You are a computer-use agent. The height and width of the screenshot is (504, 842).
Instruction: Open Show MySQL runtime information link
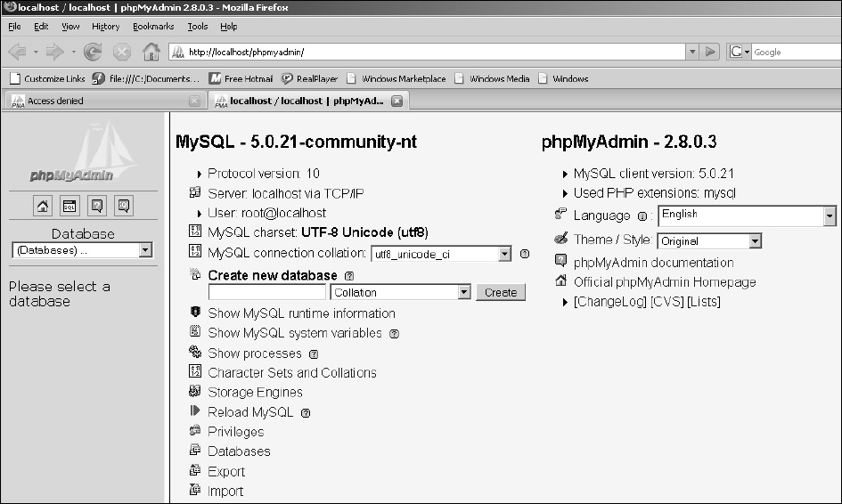pos(301,313)
